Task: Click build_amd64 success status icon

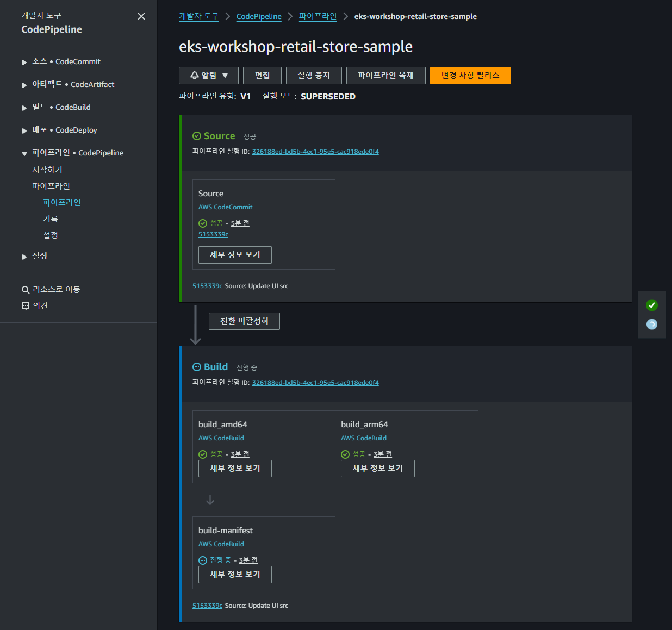Action: (203, 454)
